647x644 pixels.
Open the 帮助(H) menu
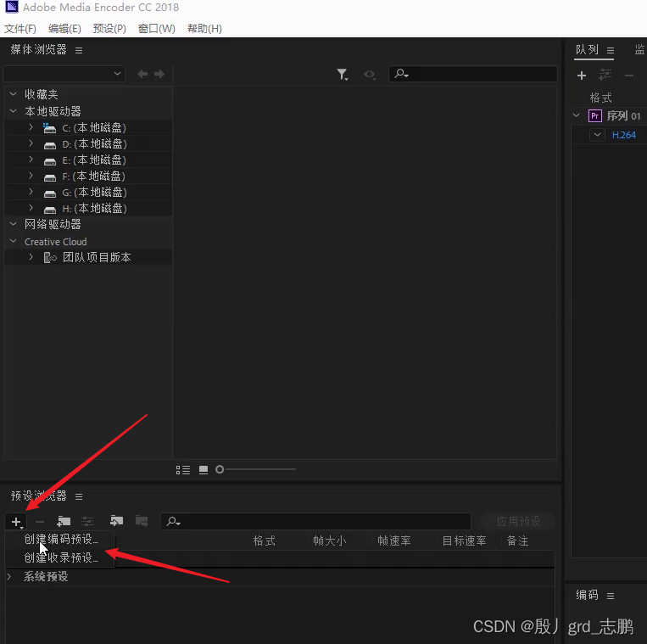pos(204,29)
